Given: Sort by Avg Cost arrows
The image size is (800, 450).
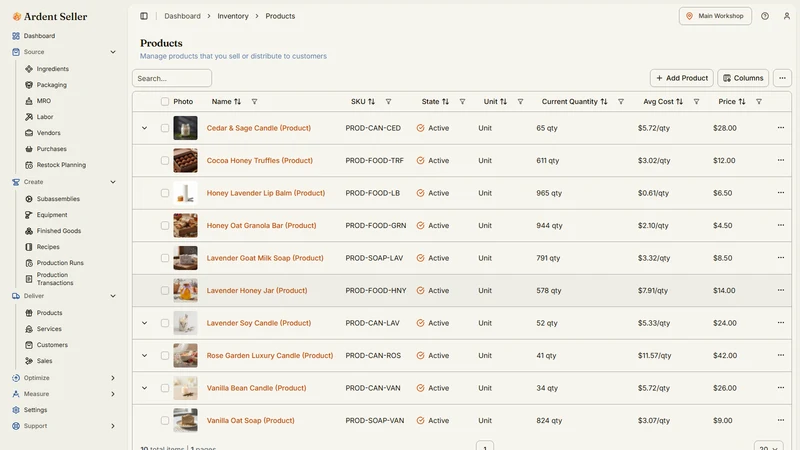Looking at the screenshot, I should [x=680, y=102].
